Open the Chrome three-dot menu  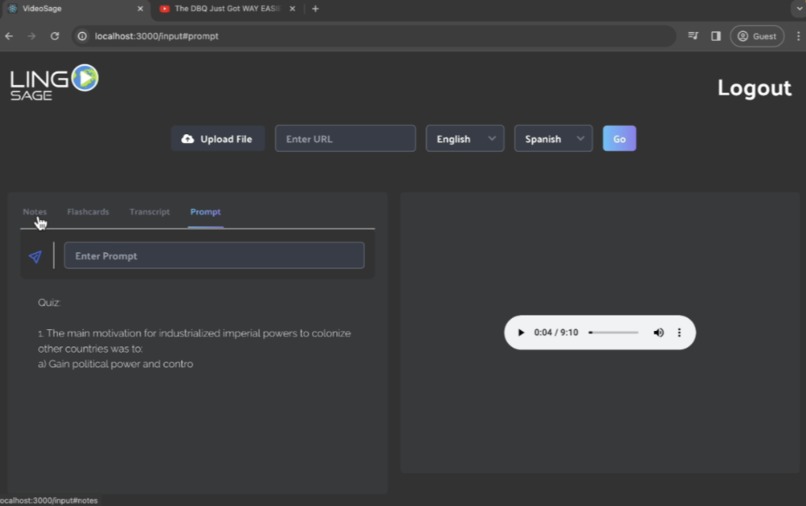(798, 36)
